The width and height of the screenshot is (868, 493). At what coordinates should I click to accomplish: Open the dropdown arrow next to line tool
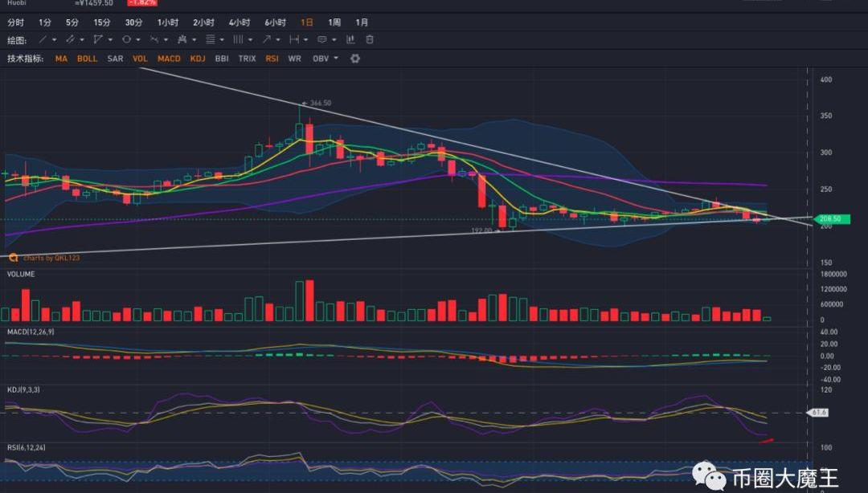54,39
